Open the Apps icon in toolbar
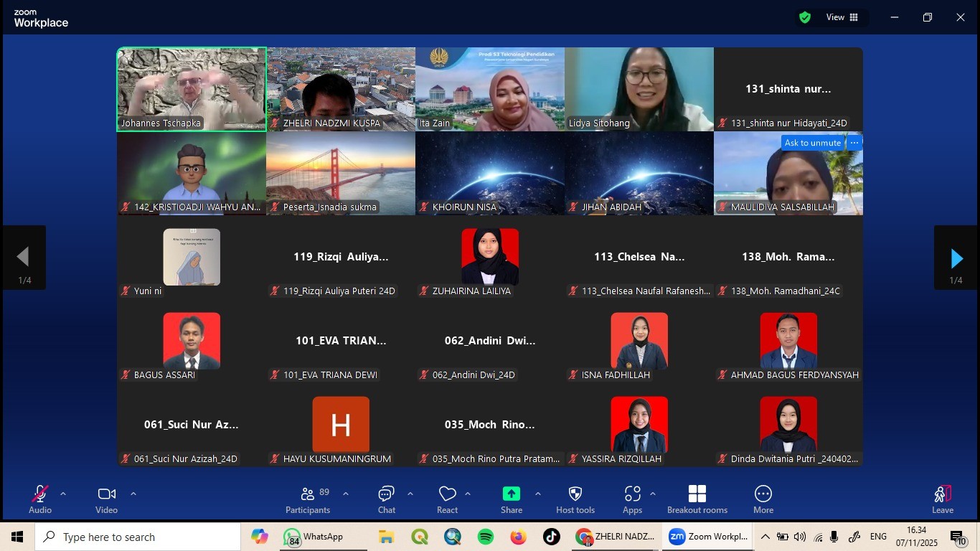The image size is (980, 551). [x=632, y=499]
